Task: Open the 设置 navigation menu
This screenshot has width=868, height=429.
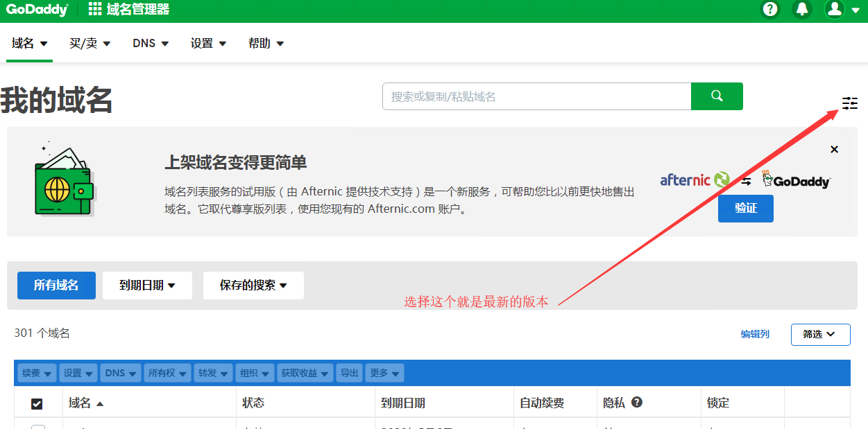Action: coord(209,43)
